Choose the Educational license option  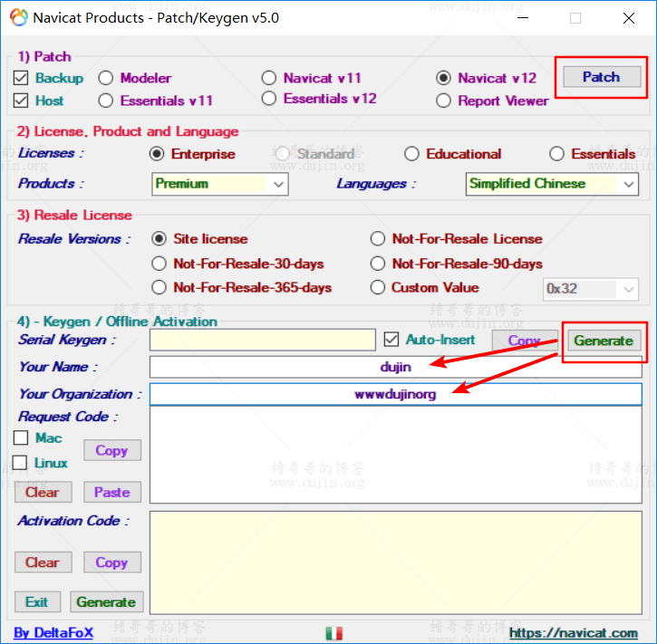click(412, 154)
